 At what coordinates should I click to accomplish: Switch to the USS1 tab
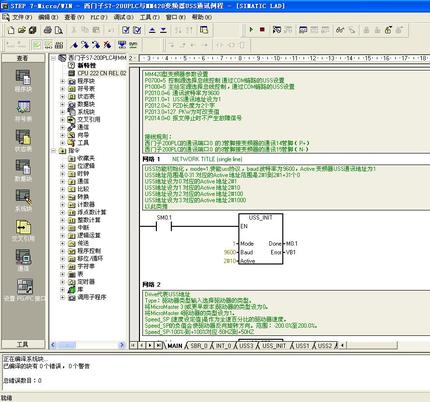pyautogui.click(x=302, y=346)
